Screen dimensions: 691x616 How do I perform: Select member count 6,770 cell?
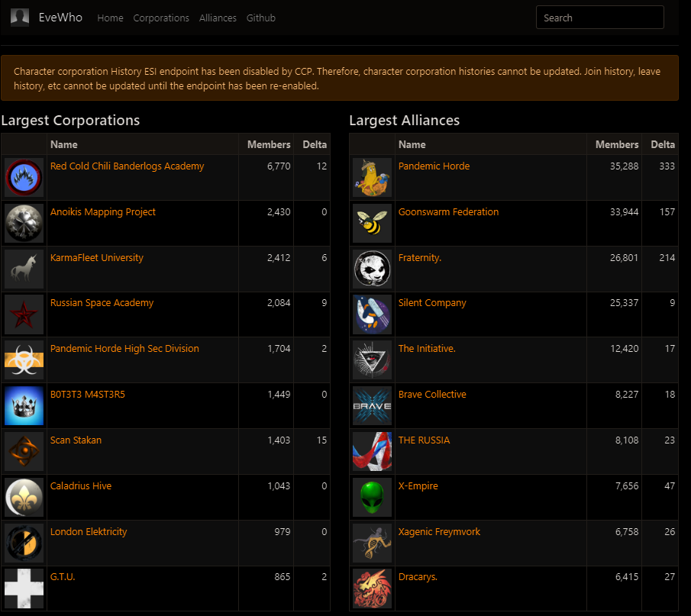click(279, 166)
